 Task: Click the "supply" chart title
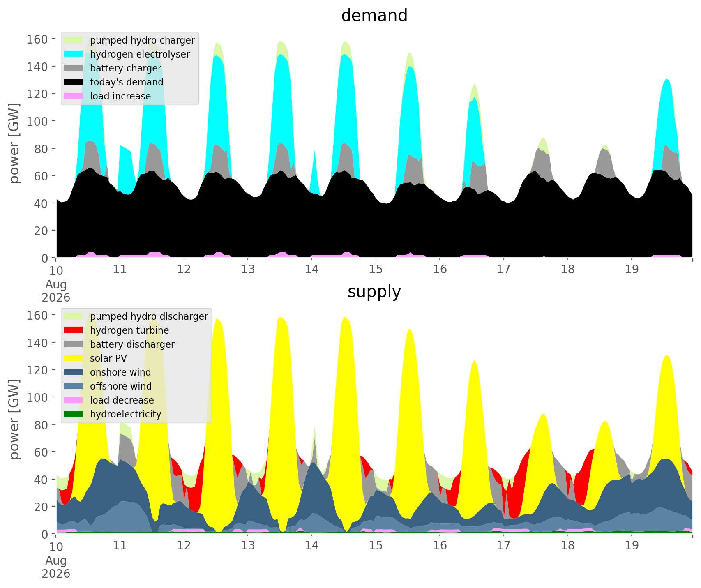tap(374, 292)
